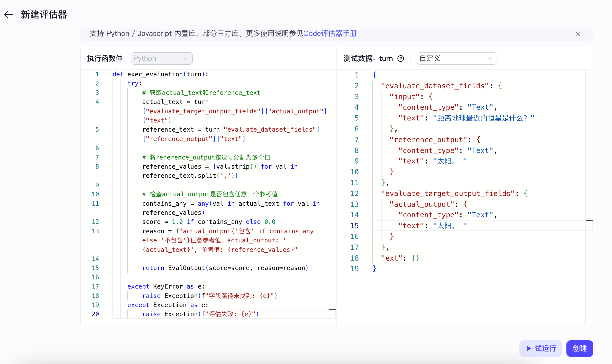The width and height of the screenshot is (612, 364).
Task: Click the except KeyError as e: line
Action: pos(166,287)
